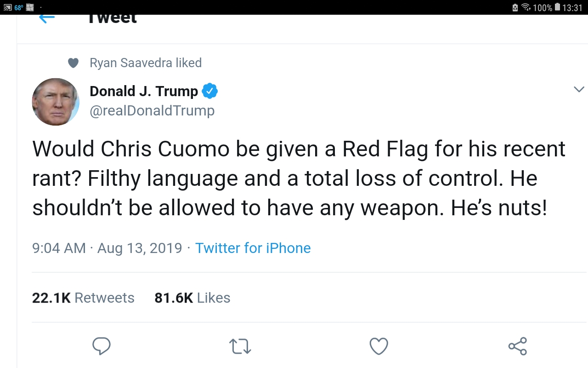The height and width of the screenshot is (368, 588).
Task: Open the share icon for this tweet
Action: click(518, 346)
